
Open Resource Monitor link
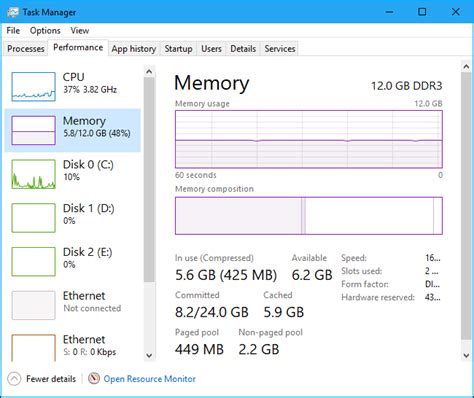[x=149, y=379]
